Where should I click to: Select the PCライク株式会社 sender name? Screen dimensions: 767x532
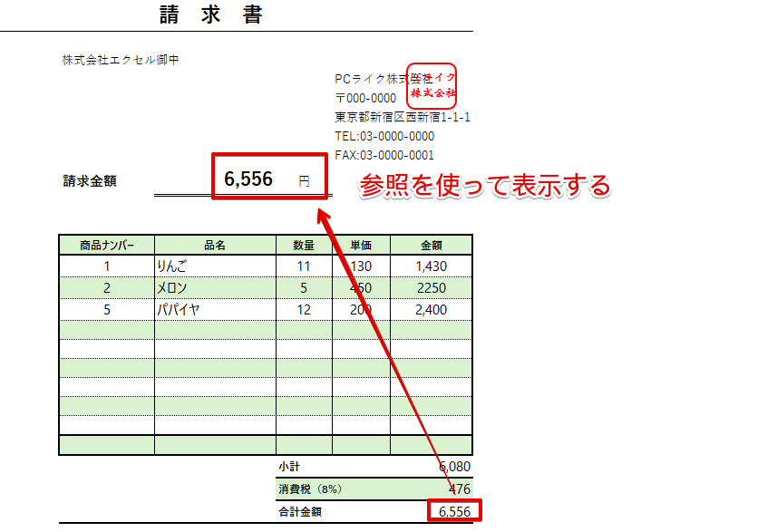[x=383, y=79]
